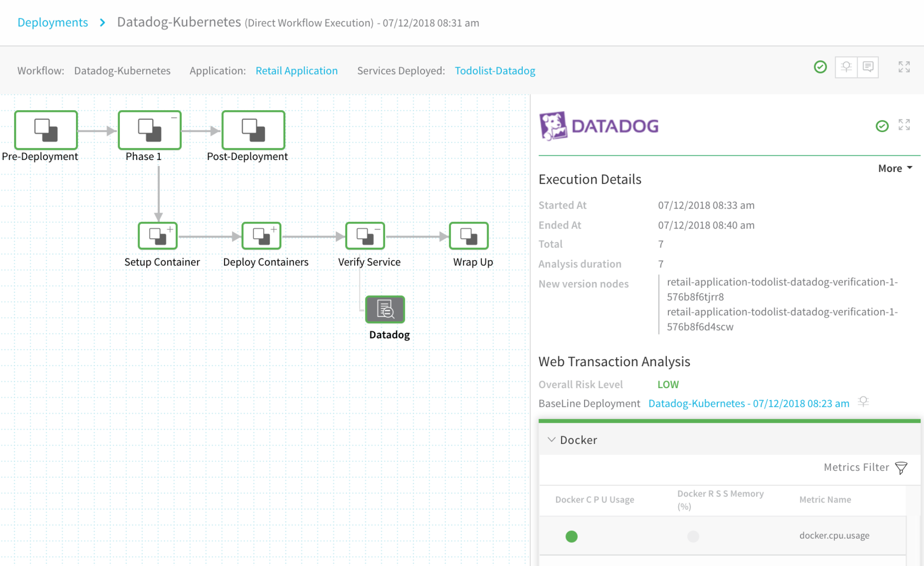Select the Phase 1 workflow node
Image resolution: width=924 pixels, height=566 pixels.
[150, 130]
